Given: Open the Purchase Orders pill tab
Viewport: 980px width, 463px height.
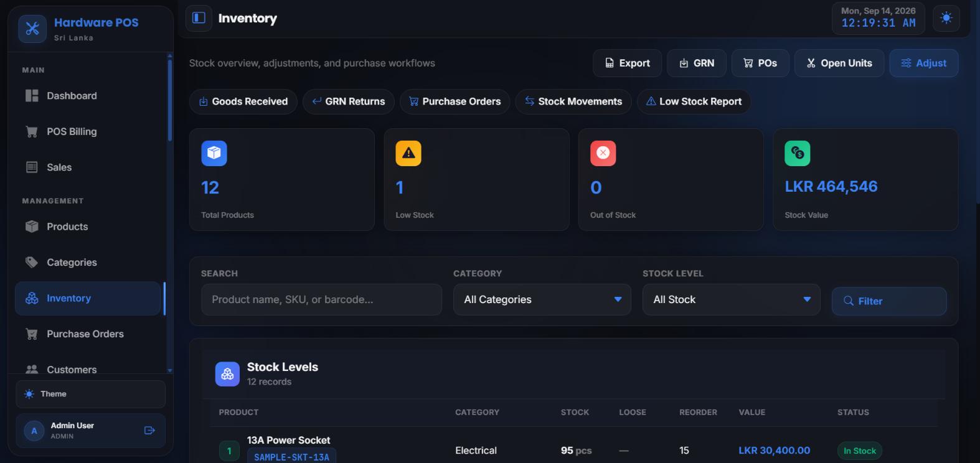Looking at the screenshot, I should tap(455, 101).
